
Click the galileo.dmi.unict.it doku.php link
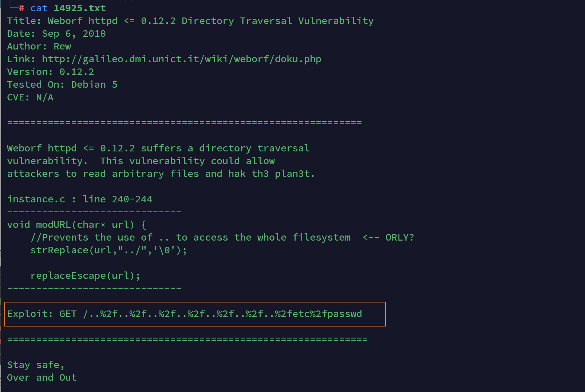coord(181,59)
